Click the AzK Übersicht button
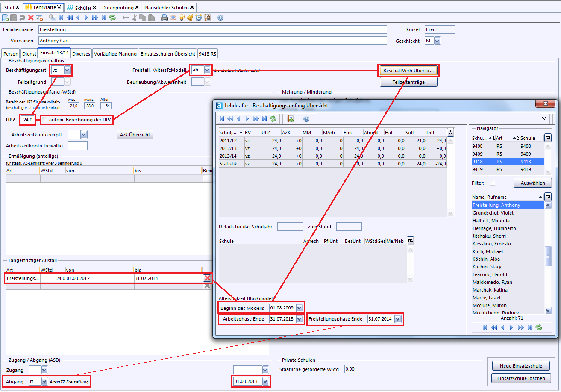The width and height of the screenshot is (561, 392). (135, 135)
